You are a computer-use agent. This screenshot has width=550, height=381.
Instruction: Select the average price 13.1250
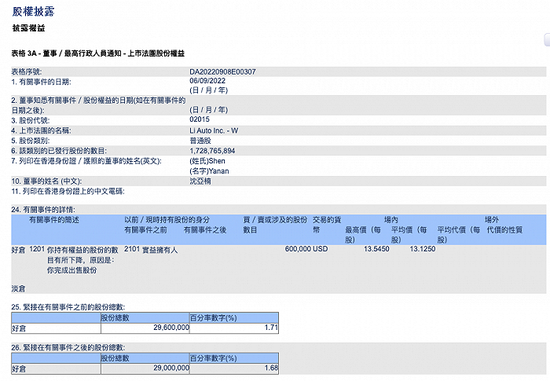coord(423,249)
